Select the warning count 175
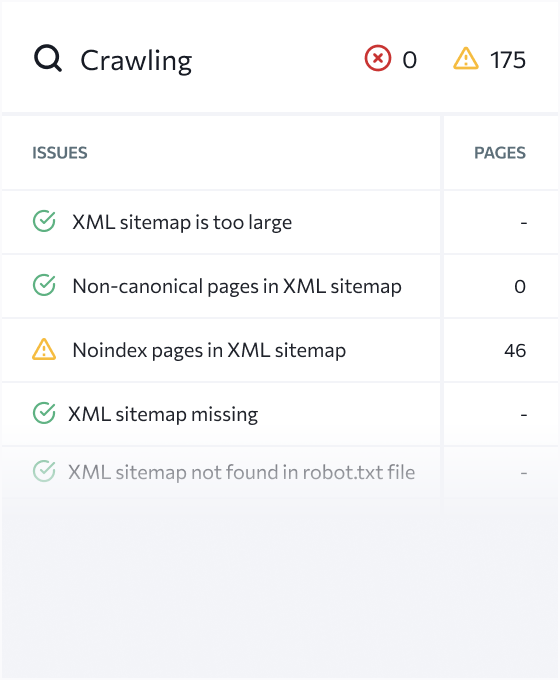Viewport: 560px width, 680px height. 508,60
